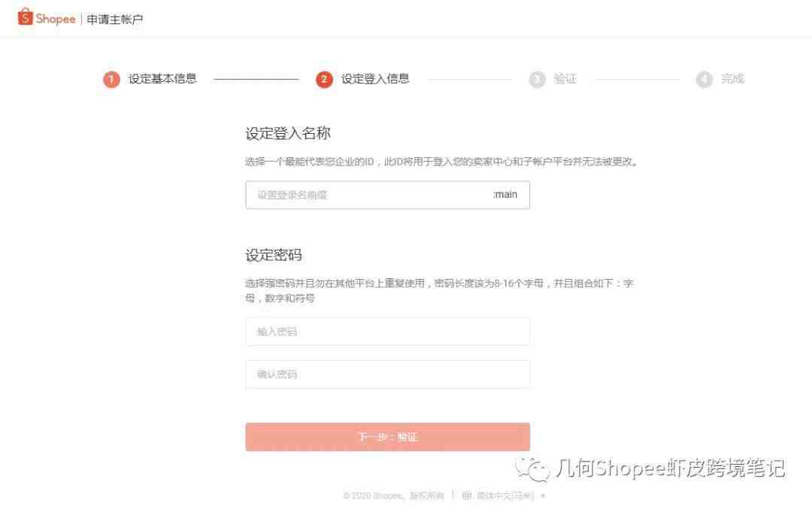Click the 申请主帐户 header title
812x506 pixels.
click(114, 19)
